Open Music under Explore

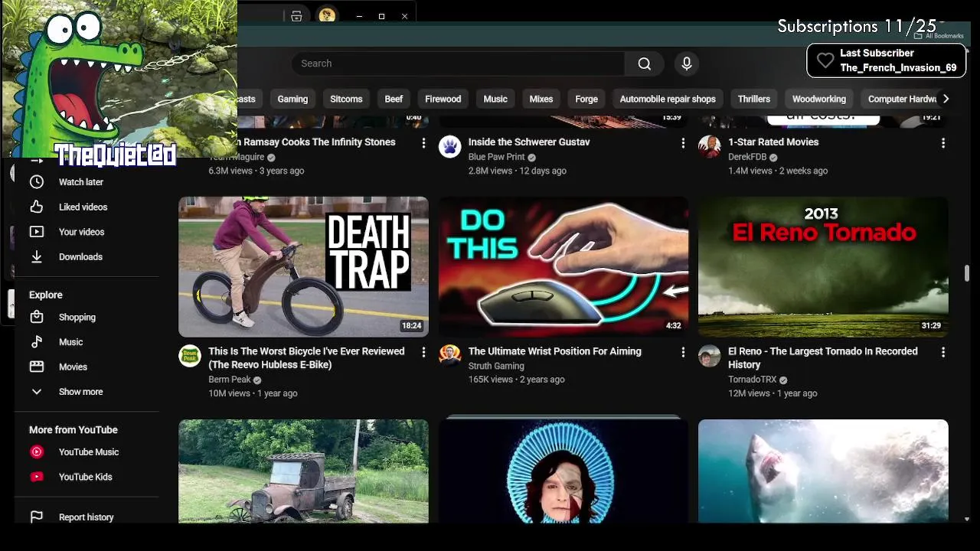[x=70, y=342]
